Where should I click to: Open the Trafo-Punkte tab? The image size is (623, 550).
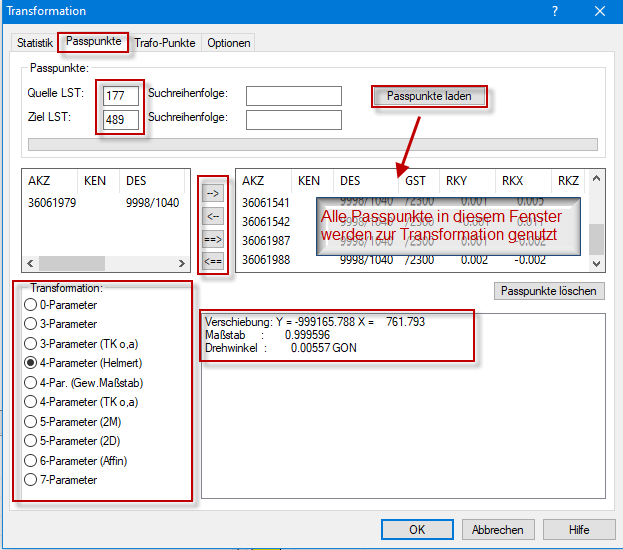[166, 43]
